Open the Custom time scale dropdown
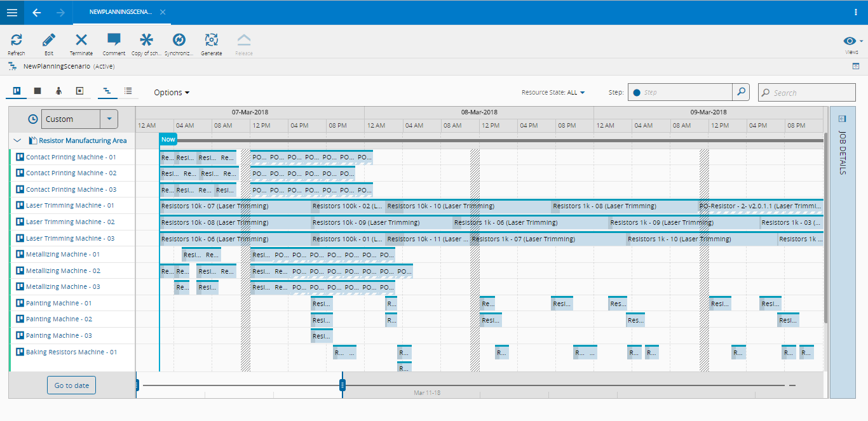Viewport: 868px width, 421px height. click(109, 119)
